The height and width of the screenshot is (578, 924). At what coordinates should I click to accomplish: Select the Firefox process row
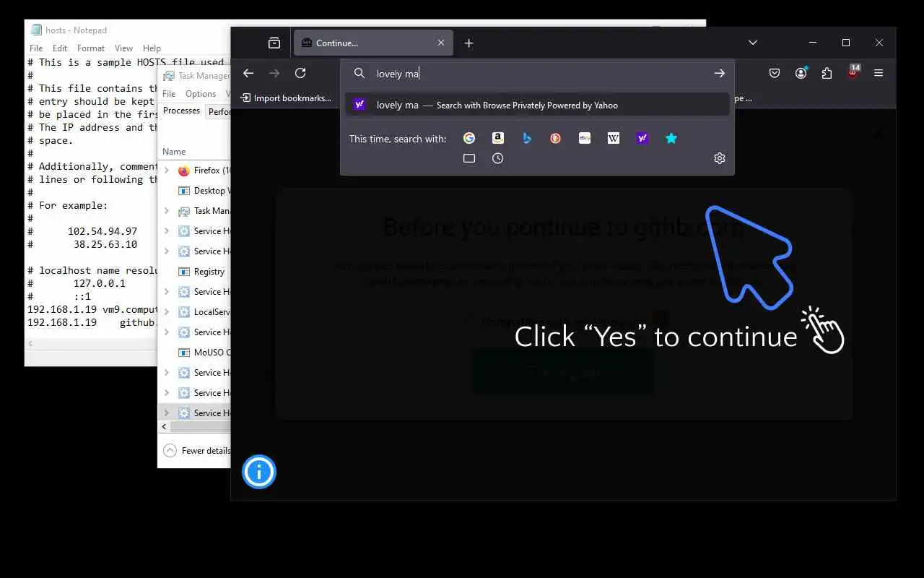[x=195, y=171]
